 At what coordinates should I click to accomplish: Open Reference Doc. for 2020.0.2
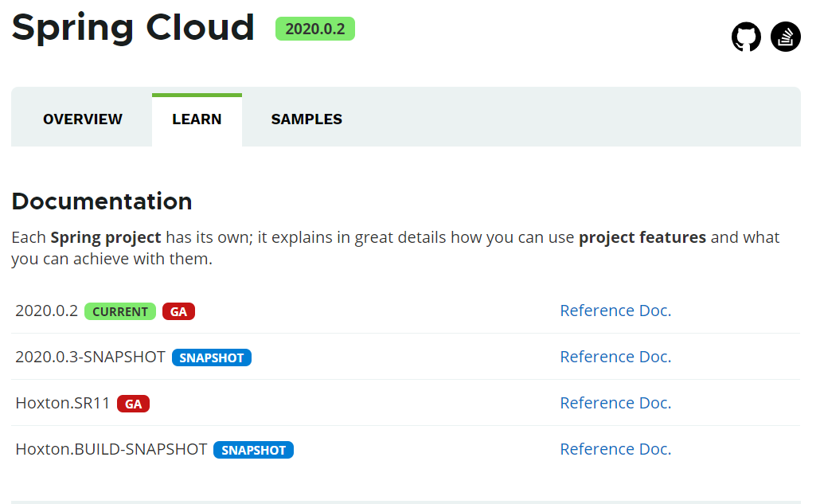coord(615,311)
